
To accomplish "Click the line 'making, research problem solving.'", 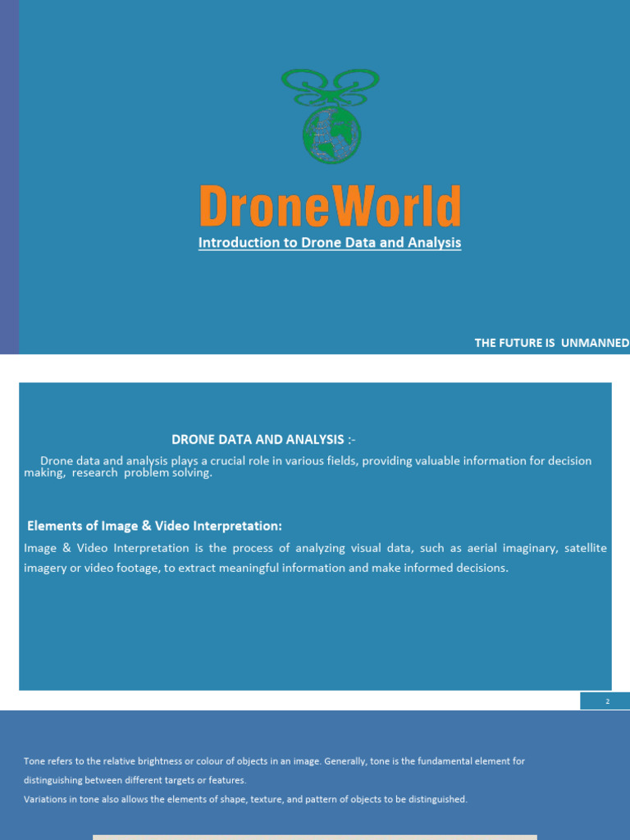I will tap(118, 473).
